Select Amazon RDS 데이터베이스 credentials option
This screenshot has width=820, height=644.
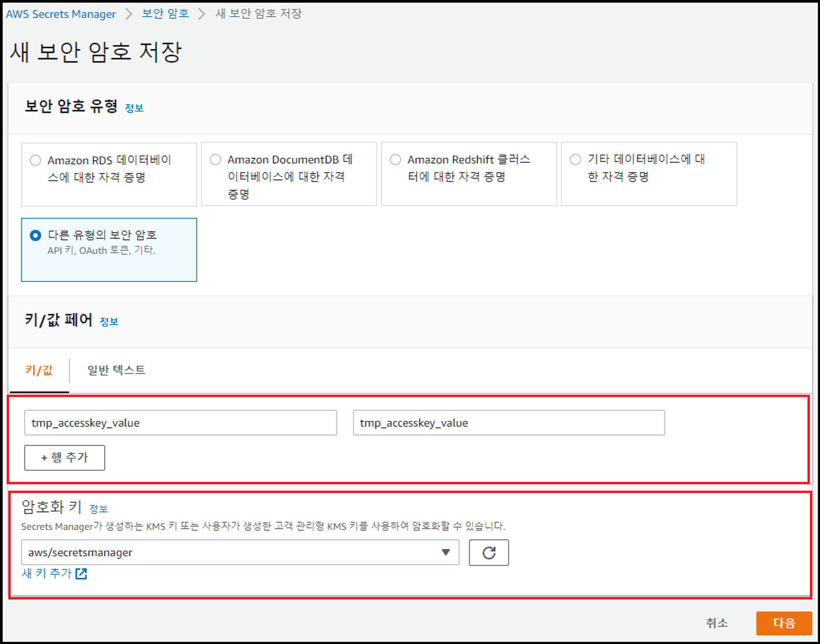(x=109, y=174)
